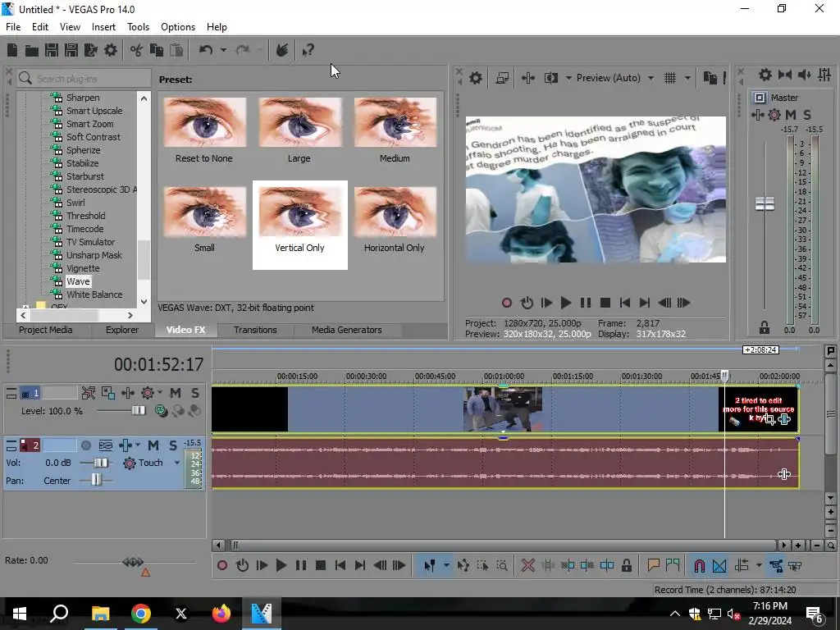
Task: Click the Undo arrow icon
Action: (x=206, y=50)
